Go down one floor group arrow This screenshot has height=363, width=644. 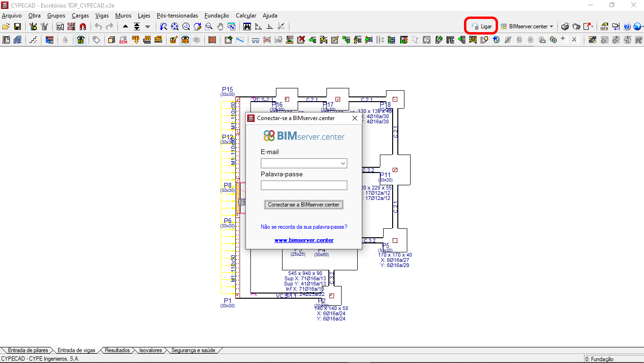147,26
